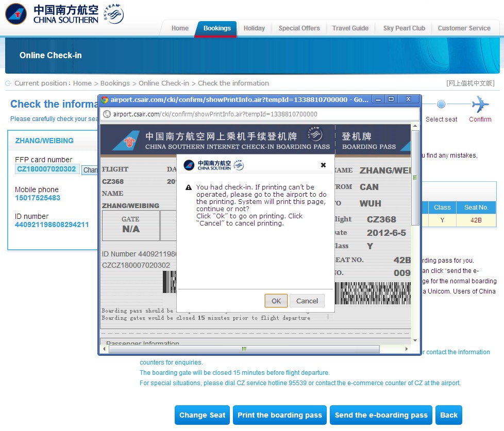Click Send the e-boarding pass button

[x=381, y=415]
